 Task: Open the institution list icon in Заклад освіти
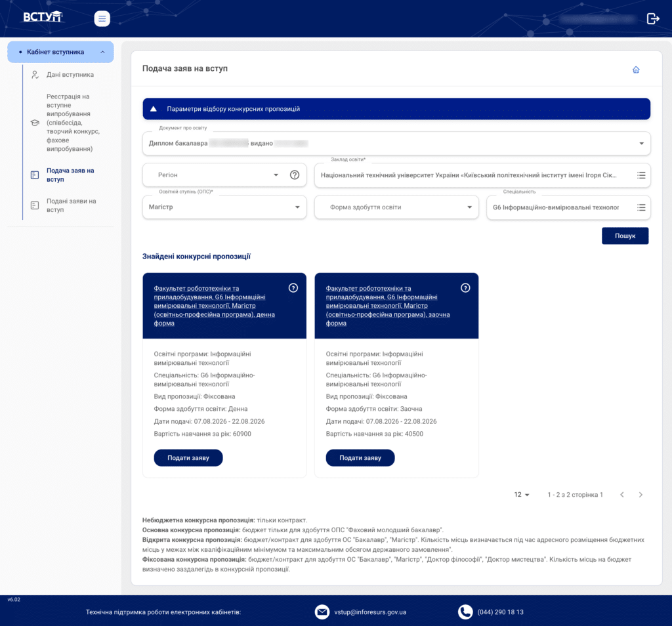(x=641, y=175)
